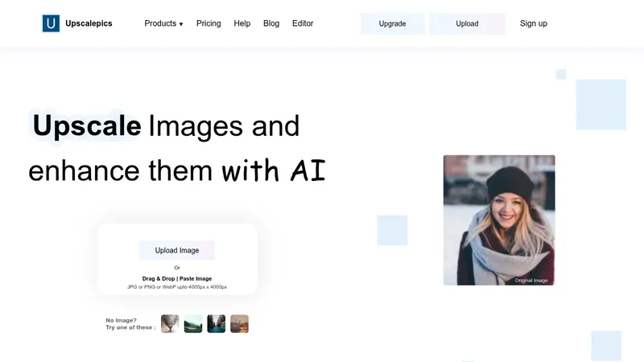The height and width of the screenshot is (362, 644).
Task: Click the JPG or PNG or WebP format note
Action: [177, 287]
